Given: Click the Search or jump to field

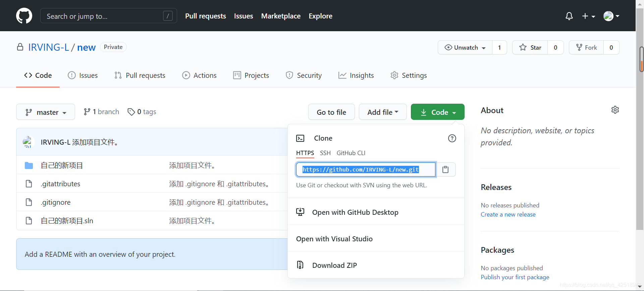Looking at the screenshot, I should 108,16.
